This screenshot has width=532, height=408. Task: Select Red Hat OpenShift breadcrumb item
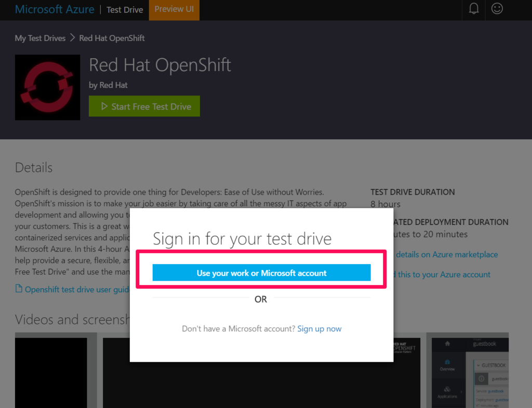112,38
